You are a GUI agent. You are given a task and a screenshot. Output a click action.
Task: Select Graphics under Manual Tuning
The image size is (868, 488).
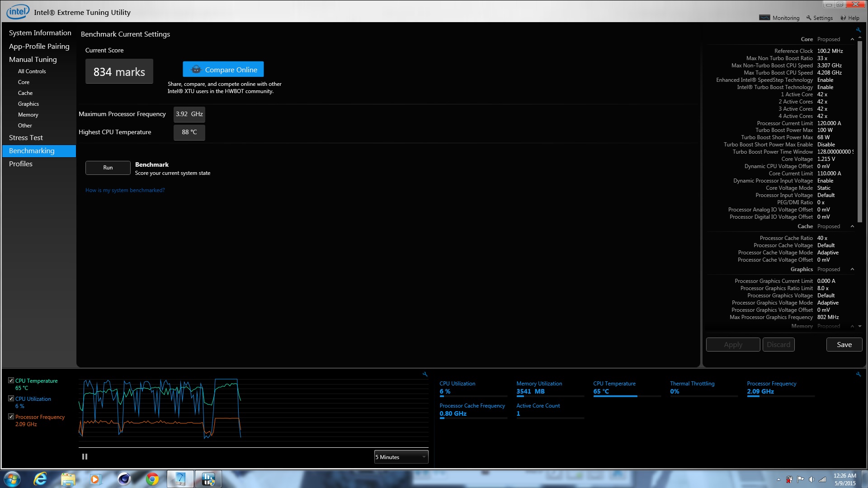28,104
